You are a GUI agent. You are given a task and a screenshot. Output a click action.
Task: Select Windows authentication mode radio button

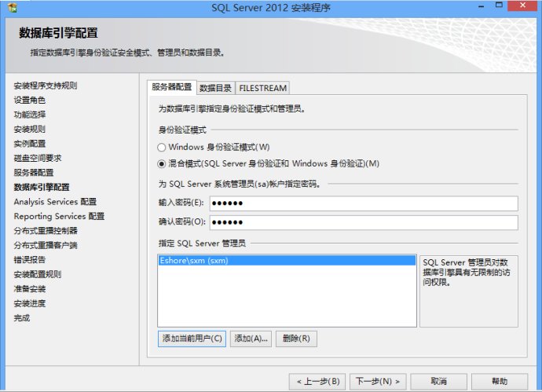coord(162,147)
